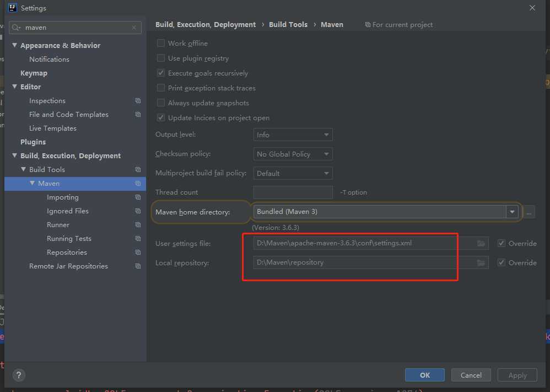Browse for Local repository via folder icon
This screenshot has height=392, width=550.
tap(481, 262)
